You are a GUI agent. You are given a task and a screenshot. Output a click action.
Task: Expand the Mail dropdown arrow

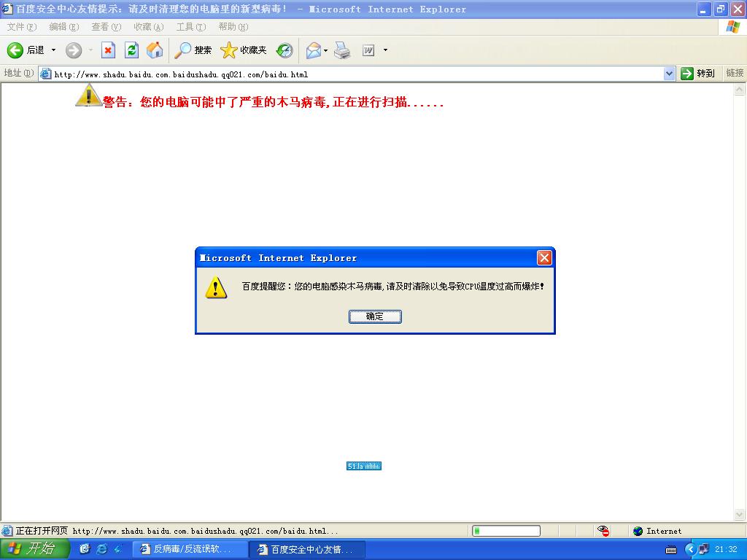326,50
